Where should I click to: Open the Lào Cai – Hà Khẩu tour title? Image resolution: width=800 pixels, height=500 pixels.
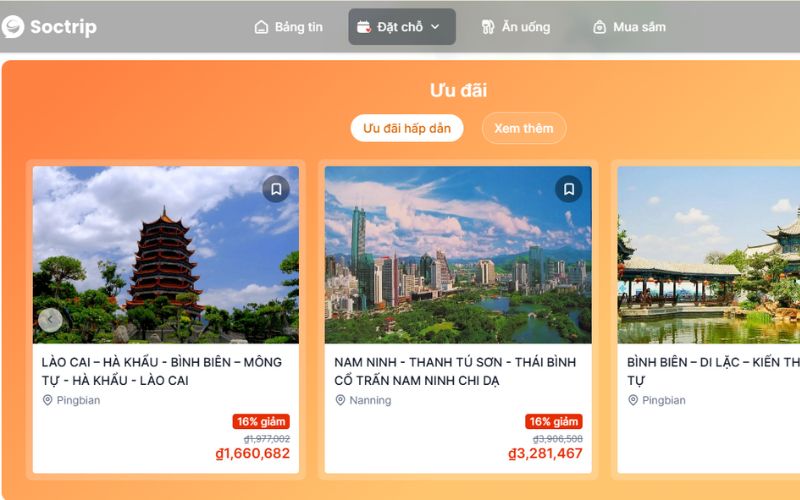[162, 371]
